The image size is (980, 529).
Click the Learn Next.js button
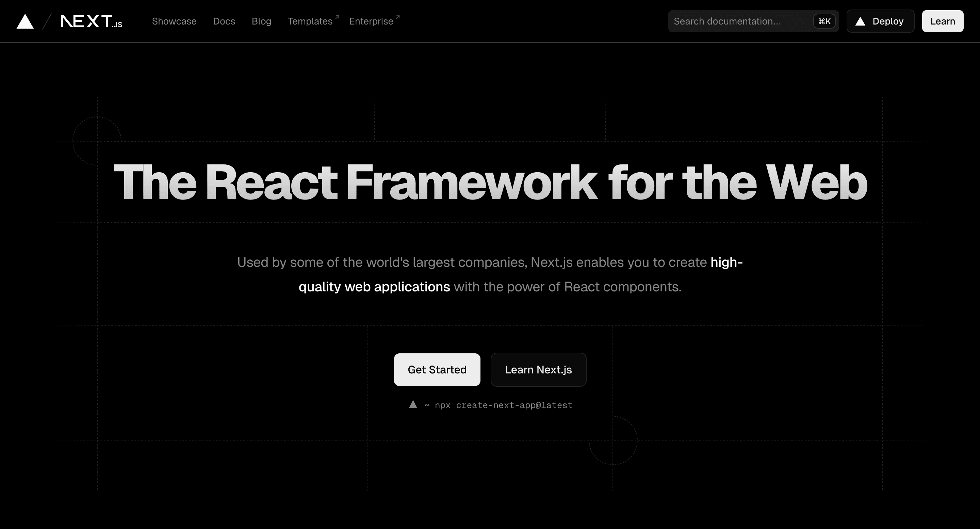click(539, 369)
